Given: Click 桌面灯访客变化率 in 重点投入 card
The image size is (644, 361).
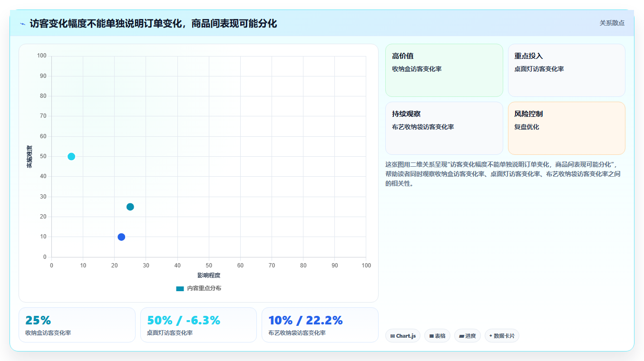Looking at the screenshot, I should [539, 69].
